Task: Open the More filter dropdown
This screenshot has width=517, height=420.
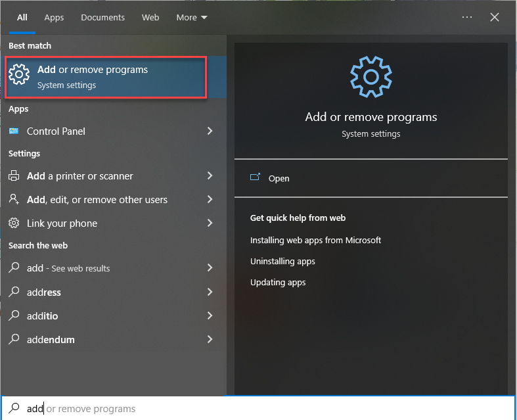Action: pyautogui.click(x=192, y=18)
